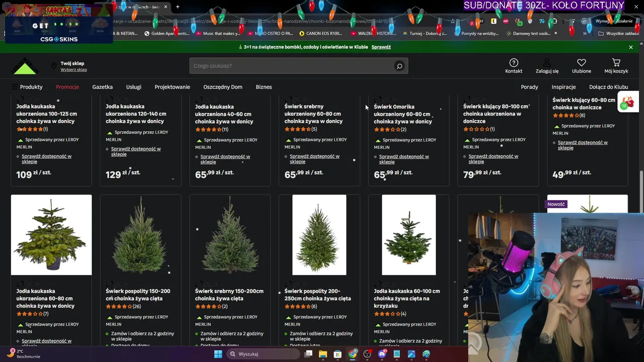
Task: Open Oszczędny Dom menu item
Action: click(x=223, y=87)
